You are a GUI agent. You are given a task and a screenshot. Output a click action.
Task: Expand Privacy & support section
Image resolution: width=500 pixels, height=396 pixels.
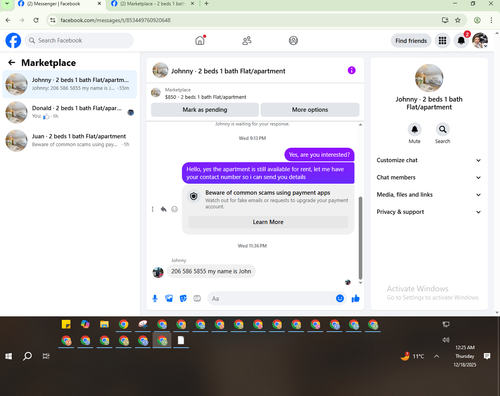(429, 212)
